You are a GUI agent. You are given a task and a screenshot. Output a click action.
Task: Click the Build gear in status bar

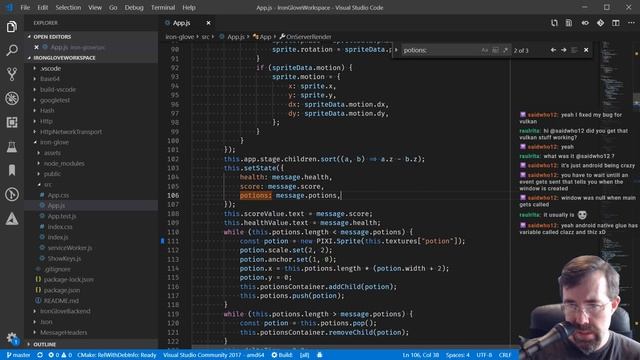[282, 355]
